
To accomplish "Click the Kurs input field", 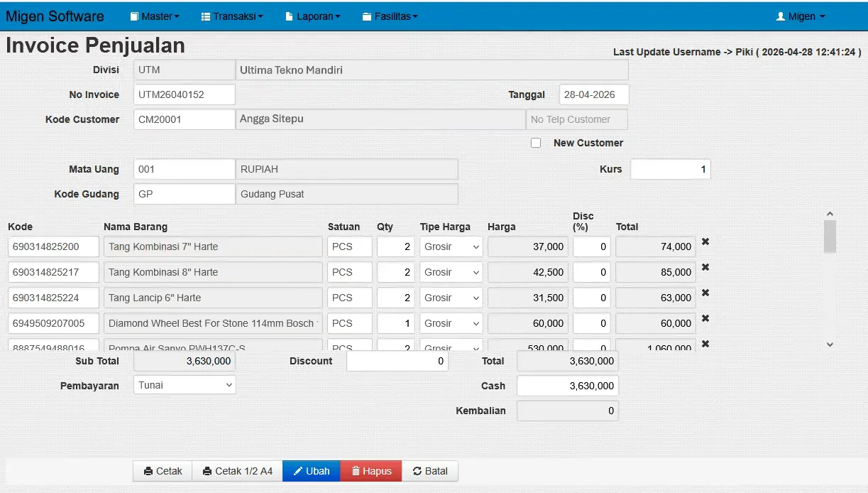I will tap(671, 169).
